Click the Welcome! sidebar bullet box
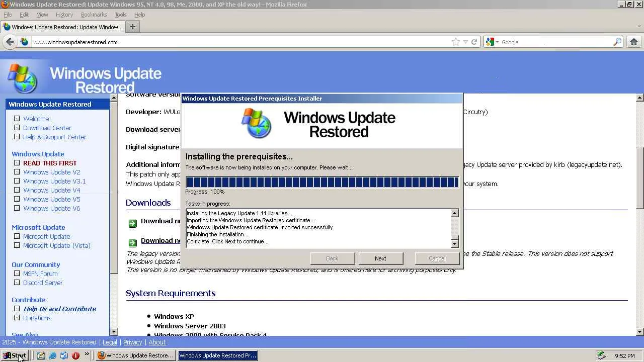Image resolution: width=644 pixels, height=362 pixels. (17, 119)
